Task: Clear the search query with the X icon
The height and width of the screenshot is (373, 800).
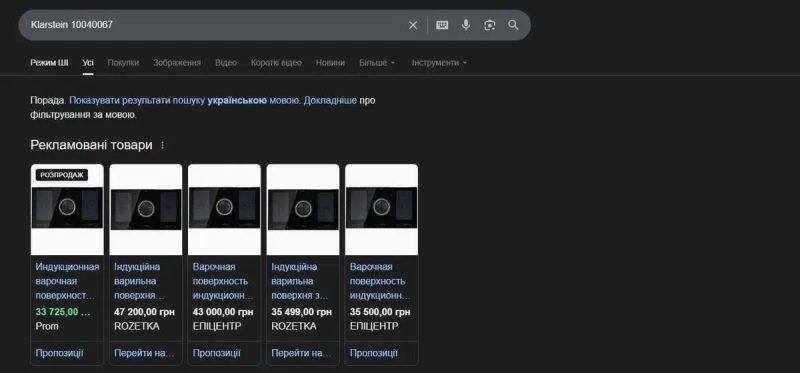Action: (413, 25)
